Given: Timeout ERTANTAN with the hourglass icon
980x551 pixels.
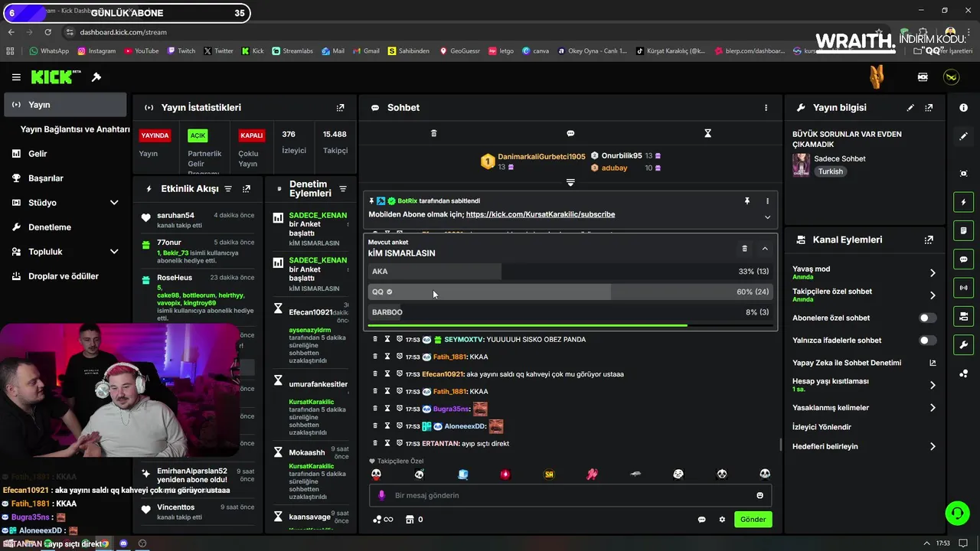Looking at the screenshot, I should [x=387, y=443].
